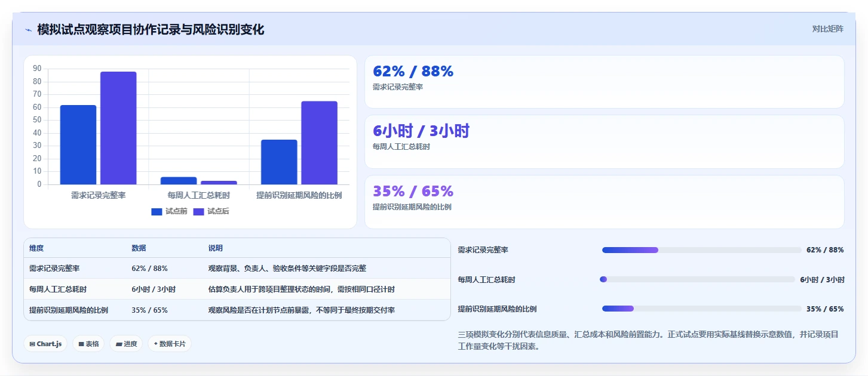Click the 需求记录完整率 progress bar
The width and height of the screenshot is (868, 376).
701,250
